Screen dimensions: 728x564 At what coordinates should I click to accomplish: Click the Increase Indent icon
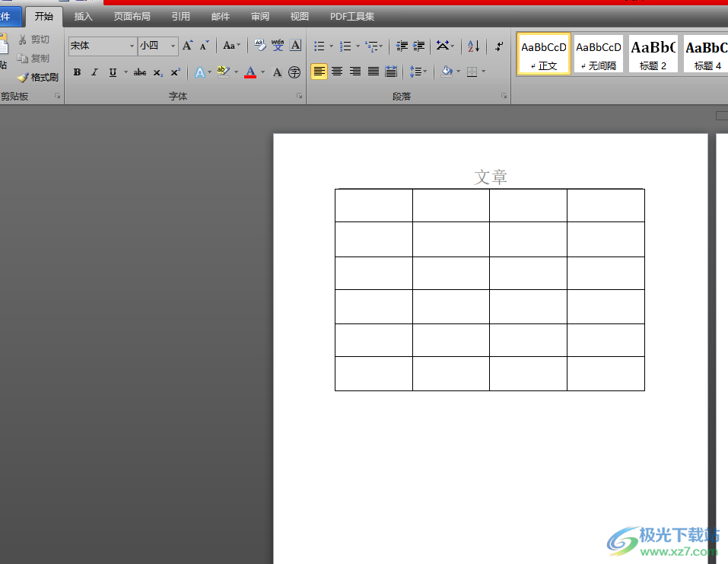click(x=419, y=46)
